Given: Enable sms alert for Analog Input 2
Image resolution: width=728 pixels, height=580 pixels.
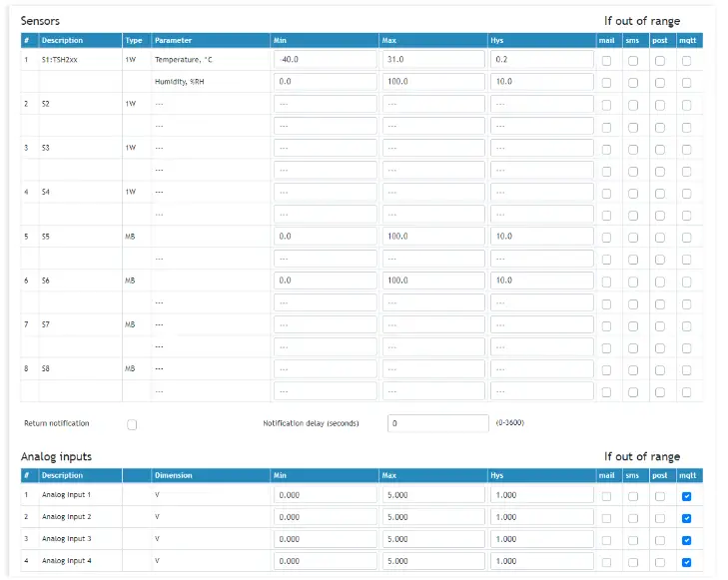Looking at the screenshot, I should click(633, 518).
